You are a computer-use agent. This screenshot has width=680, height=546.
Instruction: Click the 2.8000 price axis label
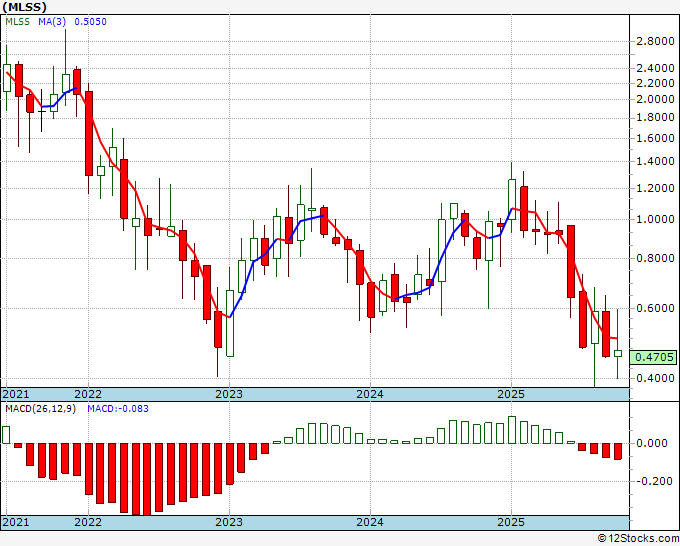tap(655, 42)
